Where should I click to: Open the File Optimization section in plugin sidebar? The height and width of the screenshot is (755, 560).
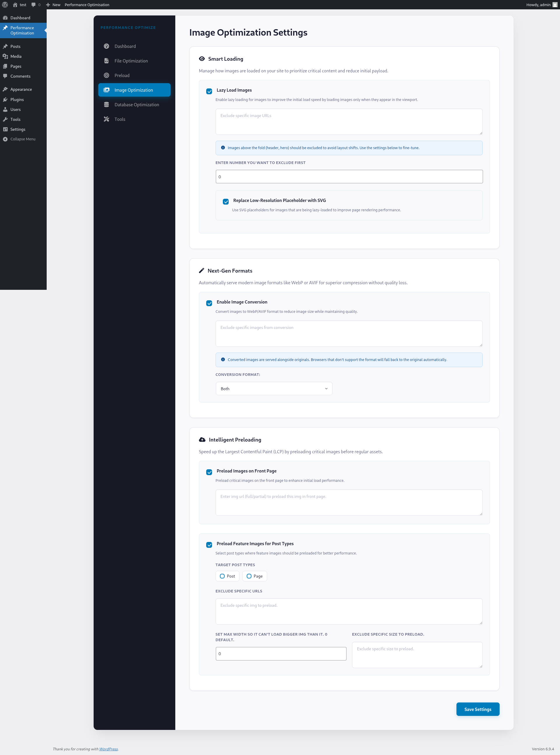[131, 61]
